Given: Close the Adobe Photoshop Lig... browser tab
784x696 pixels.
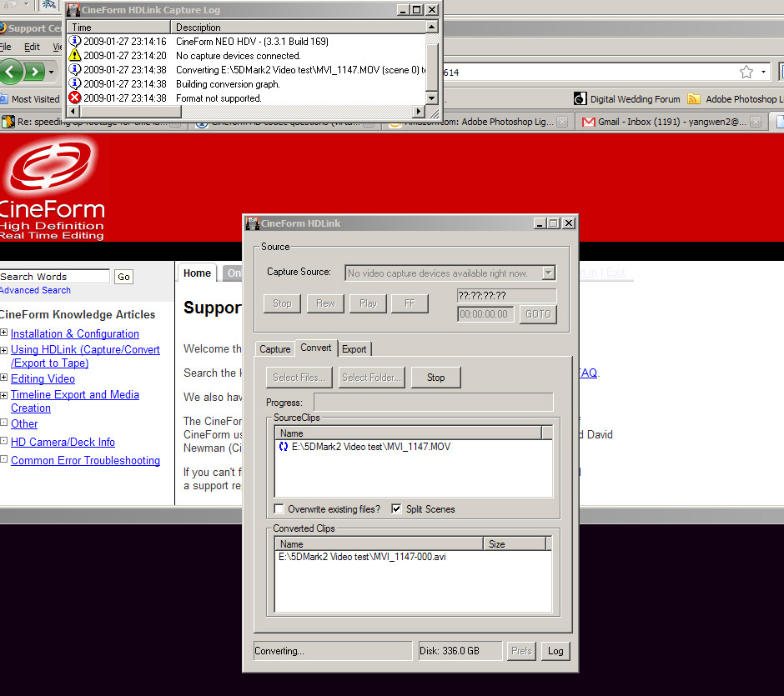Looking at the screenshot, I should 562,122.
